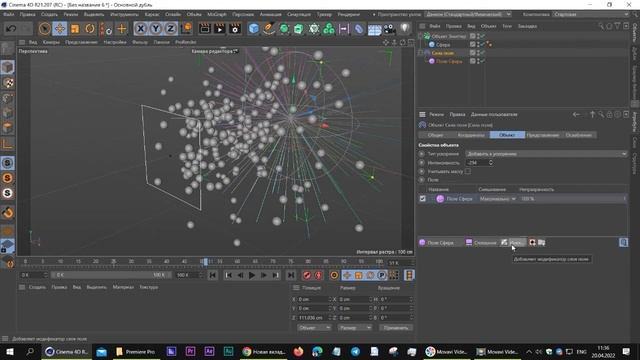This screenshot has height=360, width=640.
Task: Activate the Move tool
Action: (60, 29)
